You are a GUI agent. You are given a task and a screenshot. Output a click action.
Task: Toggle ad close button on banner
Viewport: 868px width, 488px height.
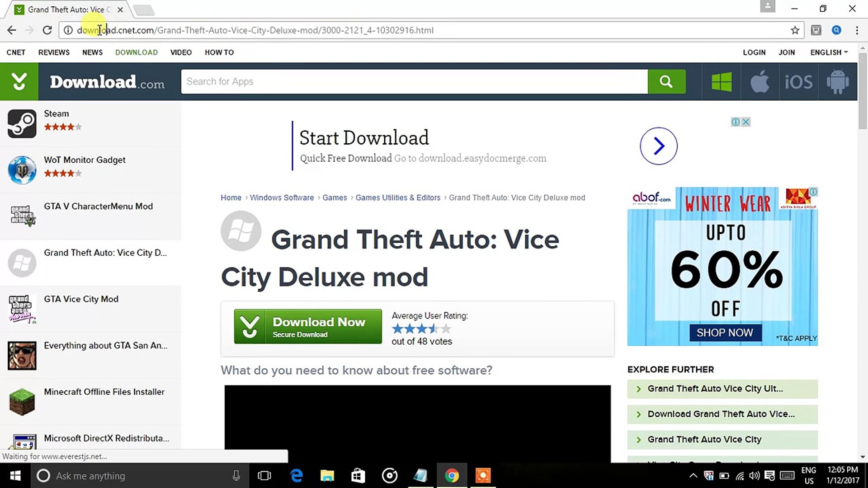(746, 122)
